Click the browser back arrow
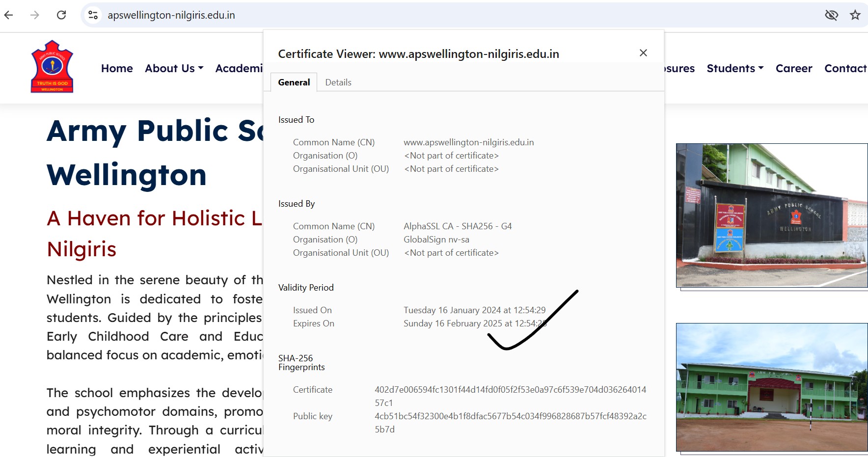 pos(9,15)
